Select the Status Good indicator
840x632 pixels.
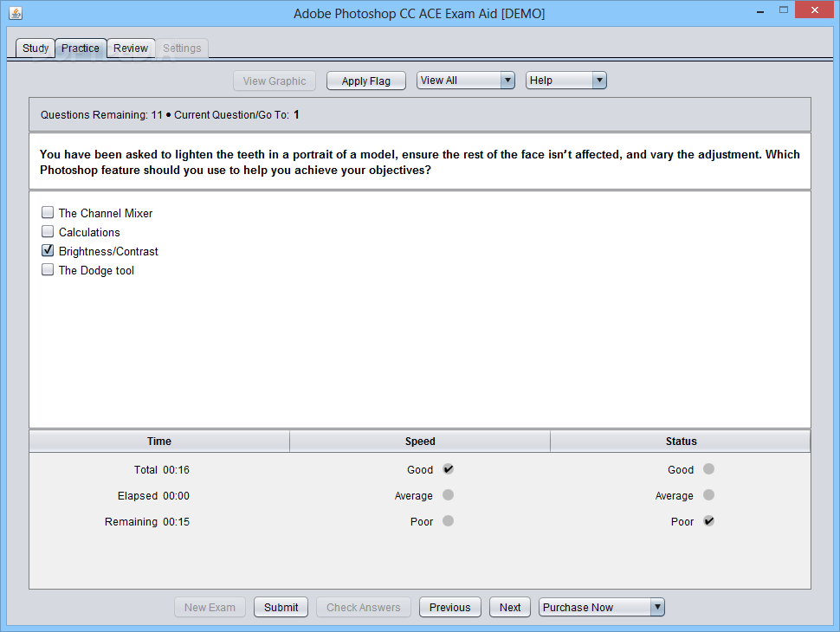point(708,469)
